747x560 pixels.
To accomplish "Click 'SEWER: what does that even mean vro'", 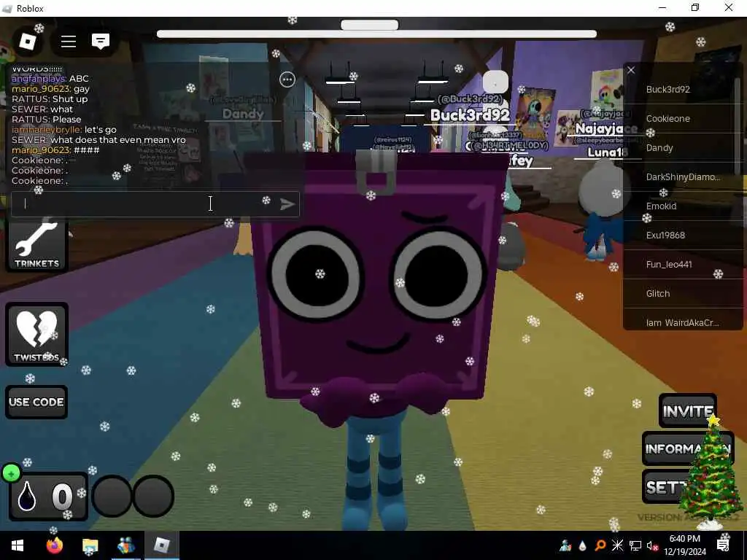I will click(x=98, y=140).
